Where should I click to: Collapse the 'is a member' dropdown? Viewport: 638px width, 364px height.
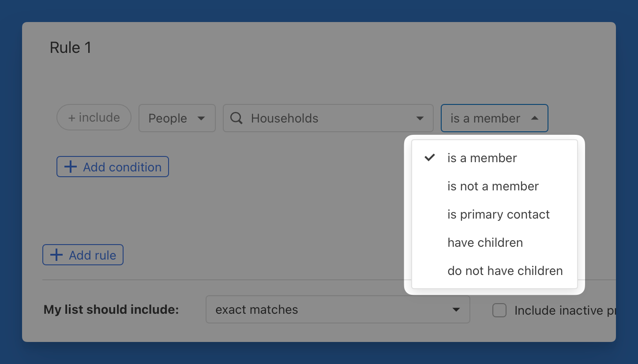pyautogui.click(x=494, y=118)
